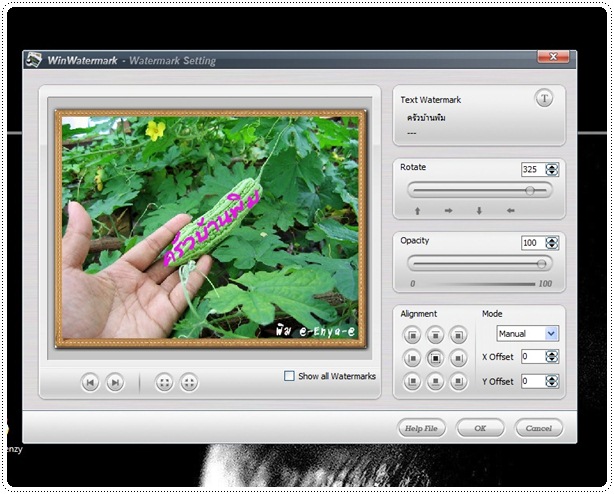Align watermark to top-left
Viewport: 614px width, 494px height.
(x=412, y=335)
